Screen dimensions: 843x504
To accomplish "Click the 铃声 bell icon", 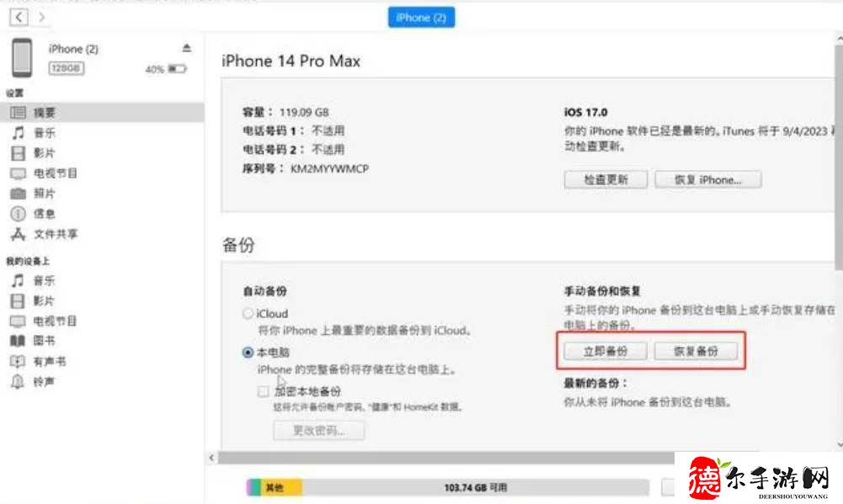I will click(18, 381).
